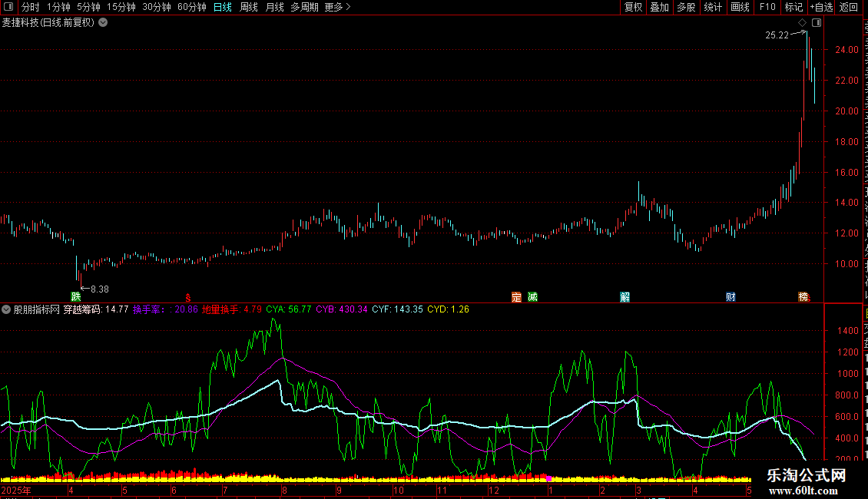Expand the 更多 periods menu

pyautogui.click(x=338, y=7)
